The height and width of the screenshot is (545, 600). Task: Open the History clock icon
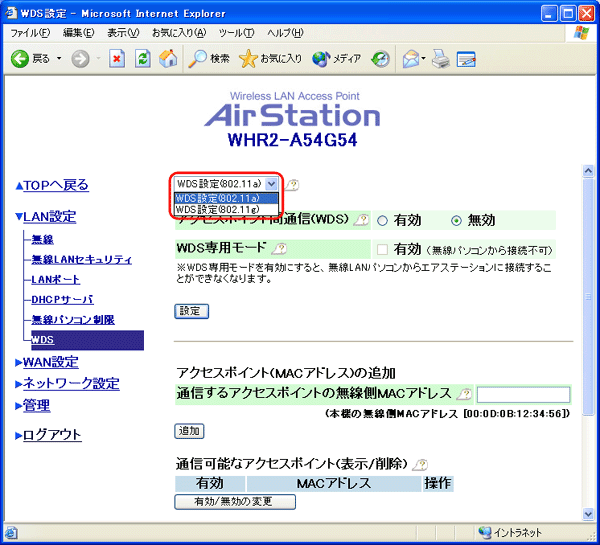pyautogui.click(x=380, y=59)
